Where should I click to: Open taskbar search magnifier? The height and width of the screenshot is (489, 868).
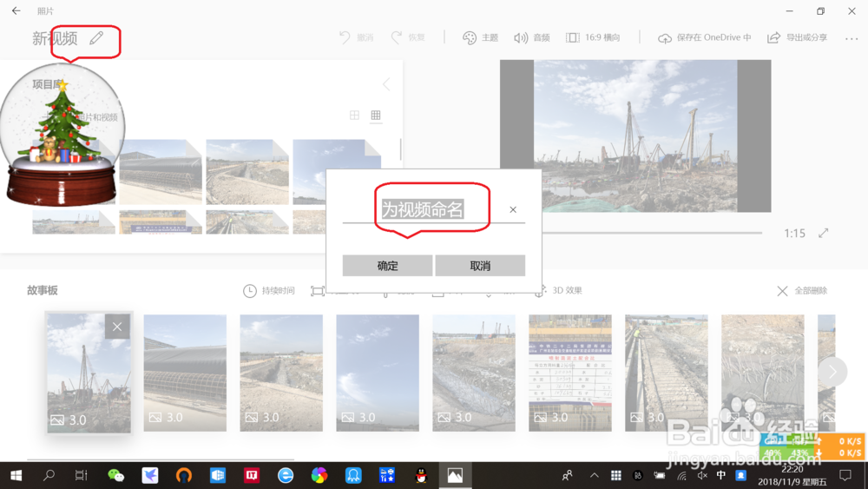pyautogui.click(x=49, y=475)
